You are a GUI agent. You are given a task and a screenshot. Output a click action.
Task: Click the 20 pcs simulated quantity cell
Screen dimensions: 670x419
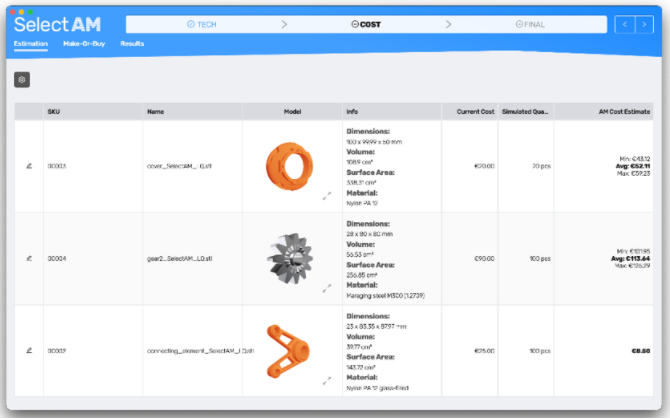click(541, 166)
